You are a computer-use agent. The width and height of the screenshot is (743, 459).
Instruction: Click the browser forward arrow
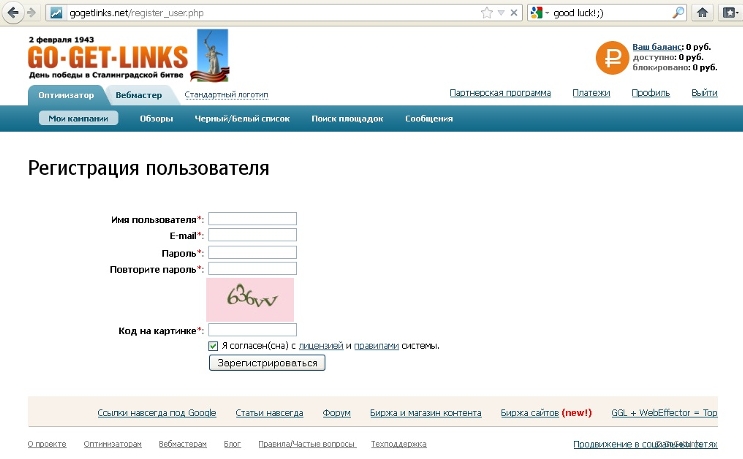click(x=32, y=13)
